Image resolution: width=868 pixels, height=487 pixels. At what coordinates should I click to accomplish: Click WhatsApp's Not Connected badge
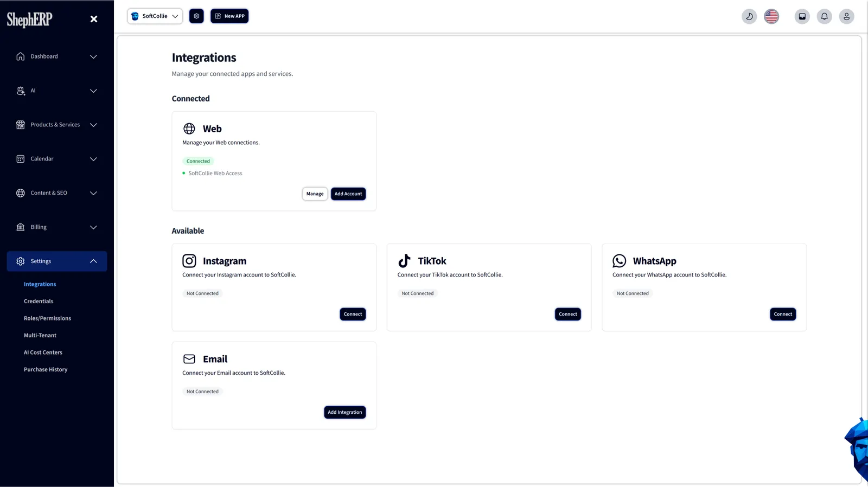pyautogui.click(x=633, y=293)
